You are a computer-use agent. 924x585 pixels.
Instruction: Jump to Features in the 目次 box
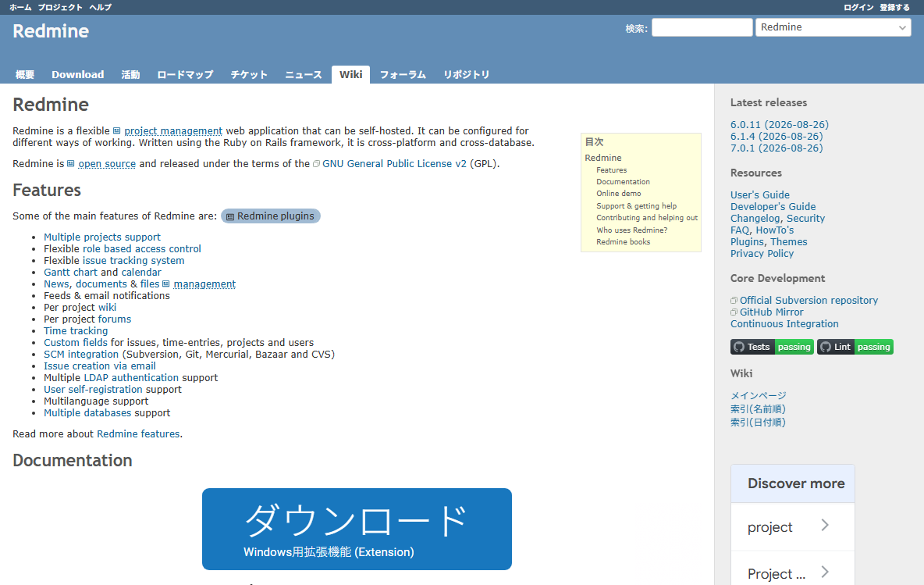pyautogui.click(x=611, y=170)
